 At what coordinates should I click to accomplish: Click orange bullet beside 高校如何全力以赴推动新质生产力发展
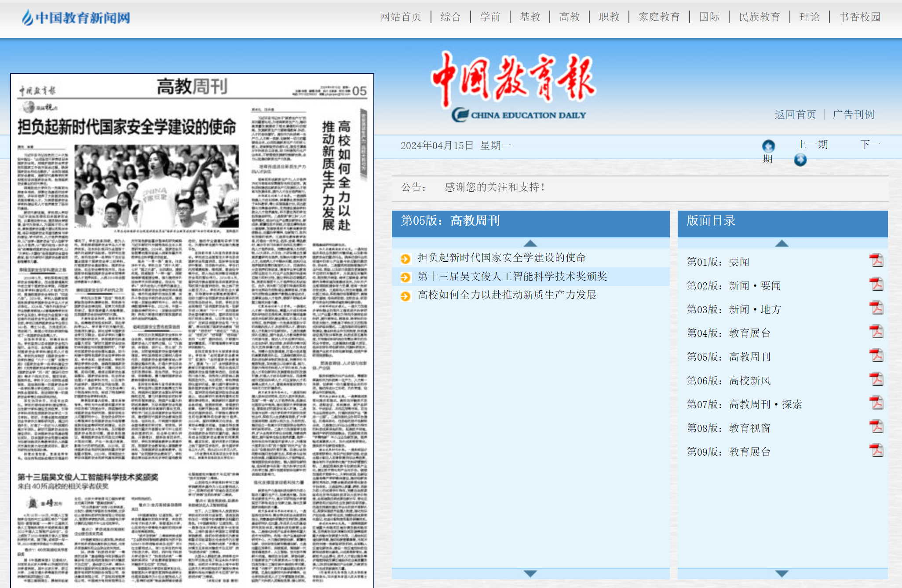(405, 296)
